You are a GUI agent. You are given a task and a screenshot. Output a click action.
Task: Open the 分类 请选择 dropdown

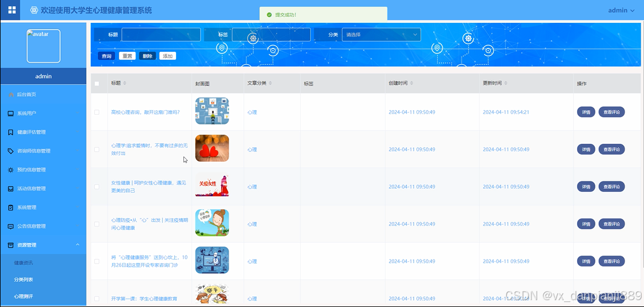pos(381,35)
